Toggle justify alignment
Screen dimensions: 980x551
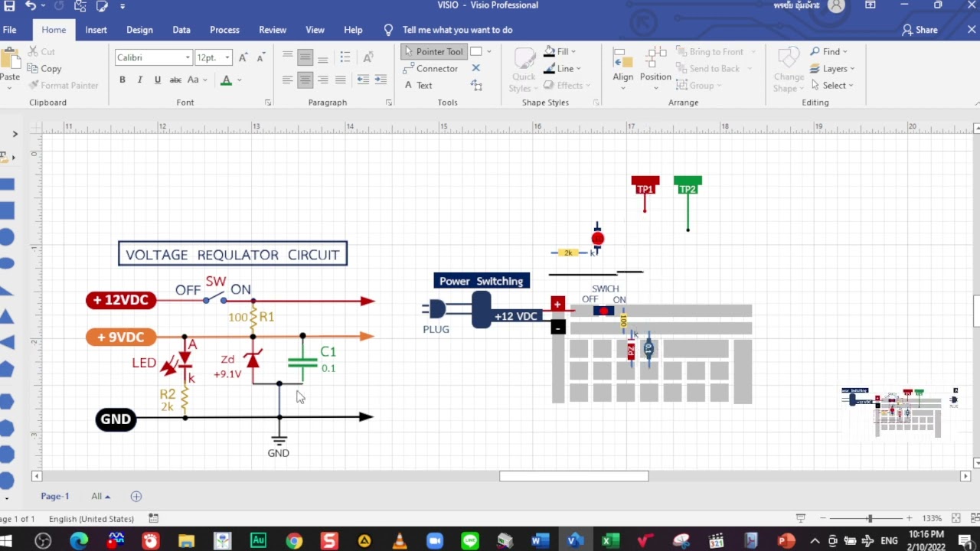pyautogui.click(x=341, y=80)
